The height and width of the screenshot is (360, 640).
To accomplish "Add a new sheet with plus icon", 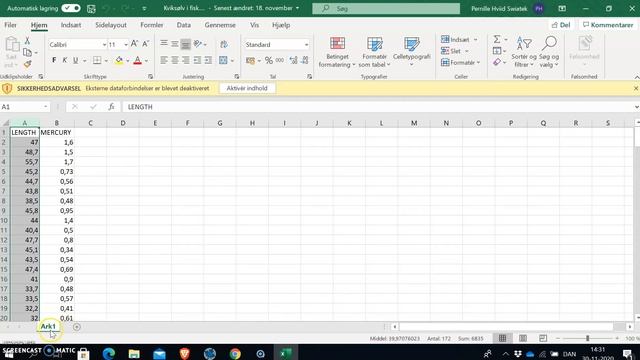I will (x=76, y=327).
